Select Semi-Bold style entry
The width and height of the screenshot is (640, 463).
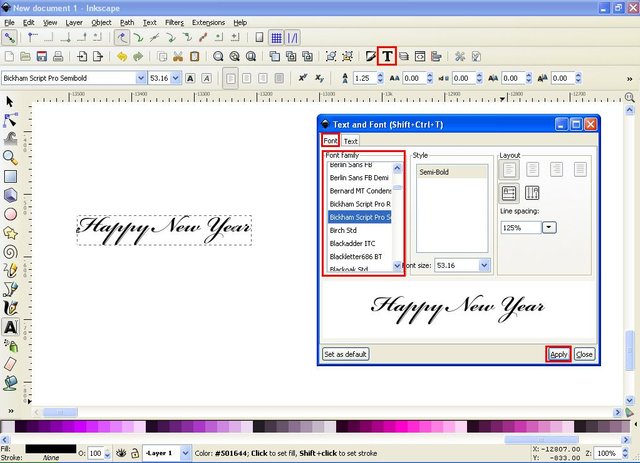coord(452,172)
